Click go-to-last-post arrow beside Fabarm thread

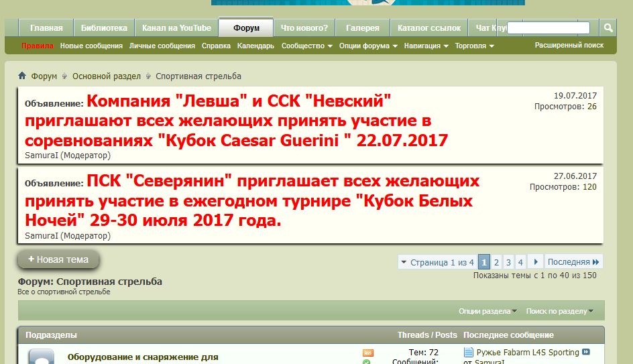[x=585, y=352]
